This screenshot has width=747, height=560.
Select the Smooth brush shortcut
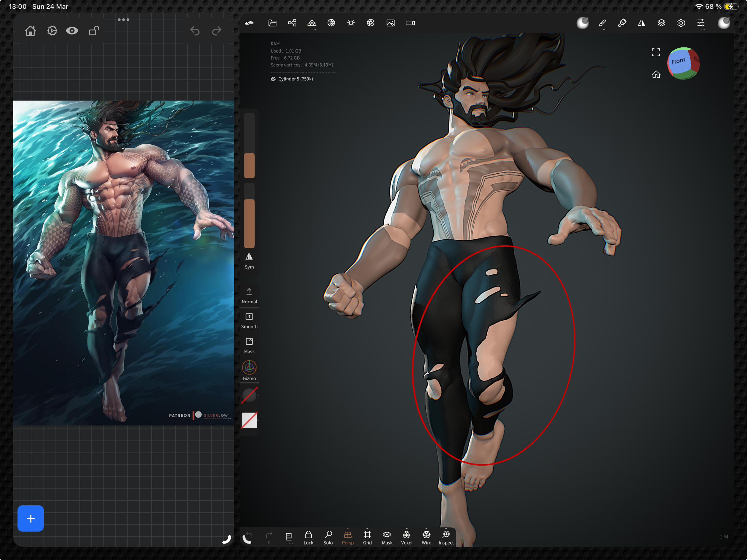[x=249, y=320]
